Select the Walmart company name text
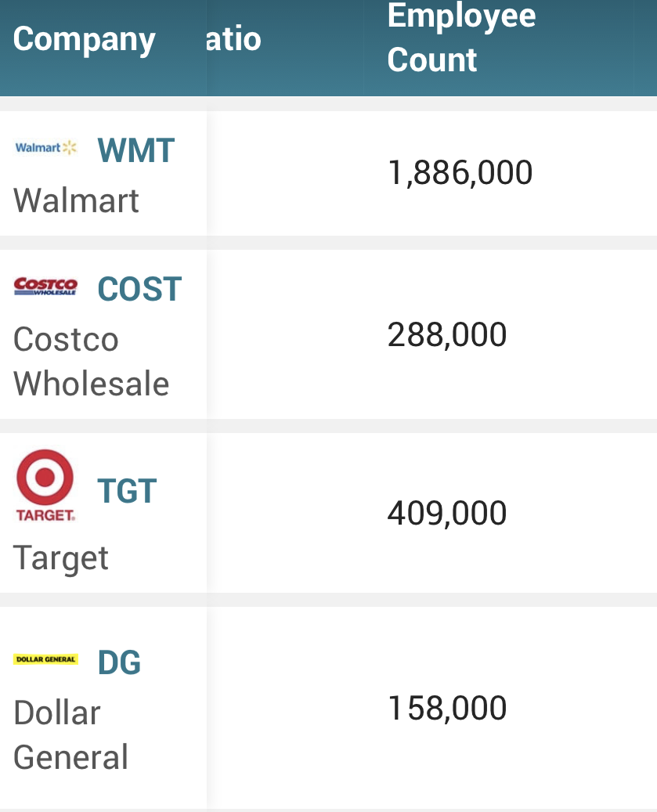657x812 pixels. pos(76,200)
